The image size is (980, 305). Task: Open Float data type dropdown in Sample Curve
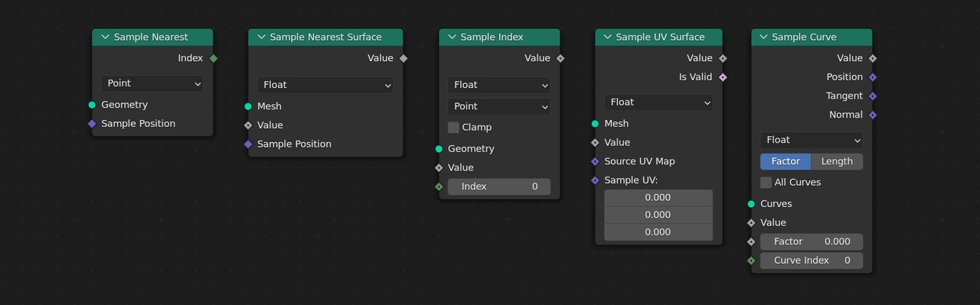(812, 140)
